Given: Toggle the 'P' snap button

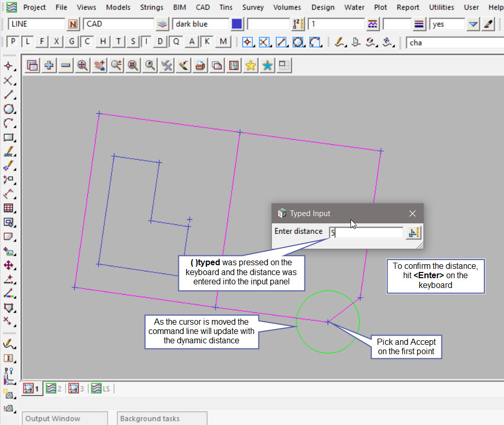Looking at the screenshot, I should pyautogui.click(x=13, y=42).
